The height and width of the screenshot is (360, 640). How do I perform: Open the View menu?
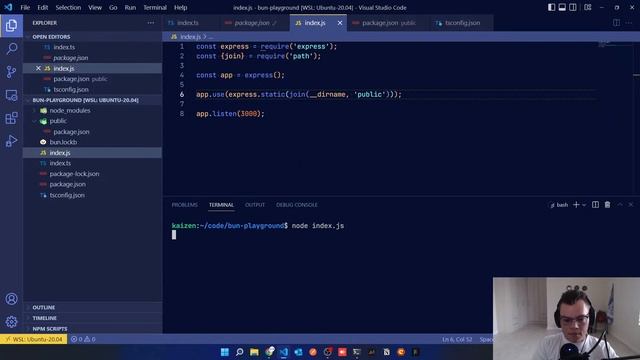coord(95,7)
